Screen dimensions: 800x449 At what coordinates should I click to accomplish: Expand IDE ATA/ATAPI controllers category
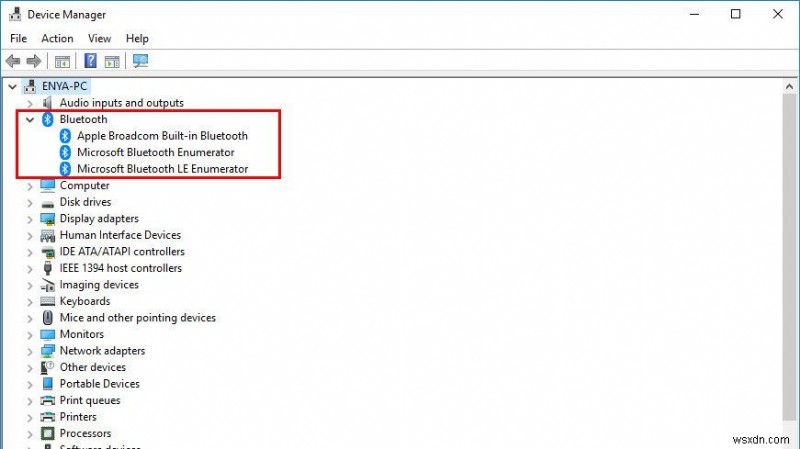30,252
